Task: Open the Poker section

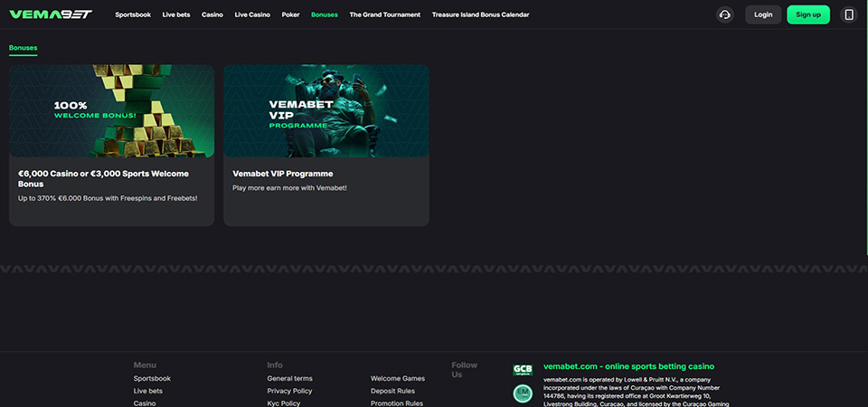Action: pos(290,15)
